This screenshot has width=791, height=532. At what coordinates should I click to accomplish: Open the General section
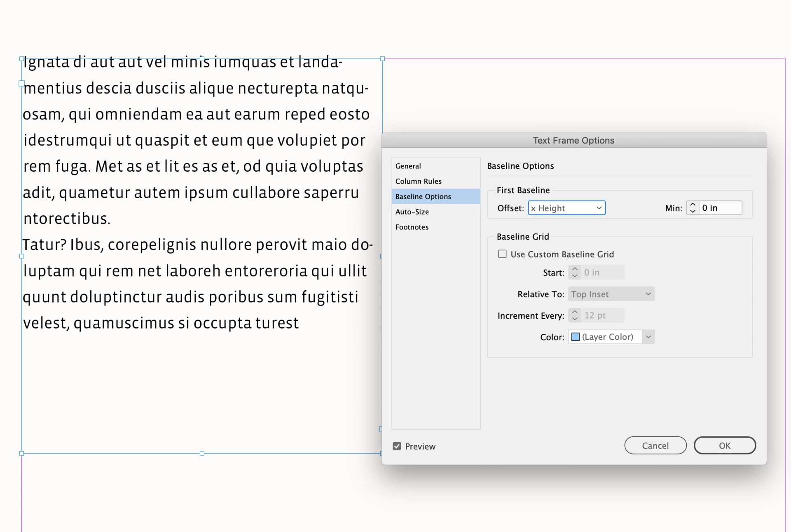[x=435, y=166]
